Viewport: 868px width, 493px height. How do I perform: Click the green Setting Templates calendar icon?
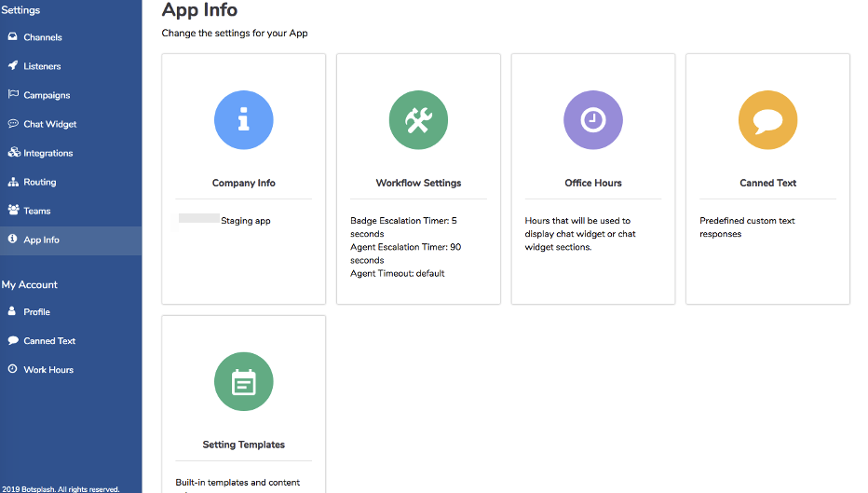tap(243, 382)
